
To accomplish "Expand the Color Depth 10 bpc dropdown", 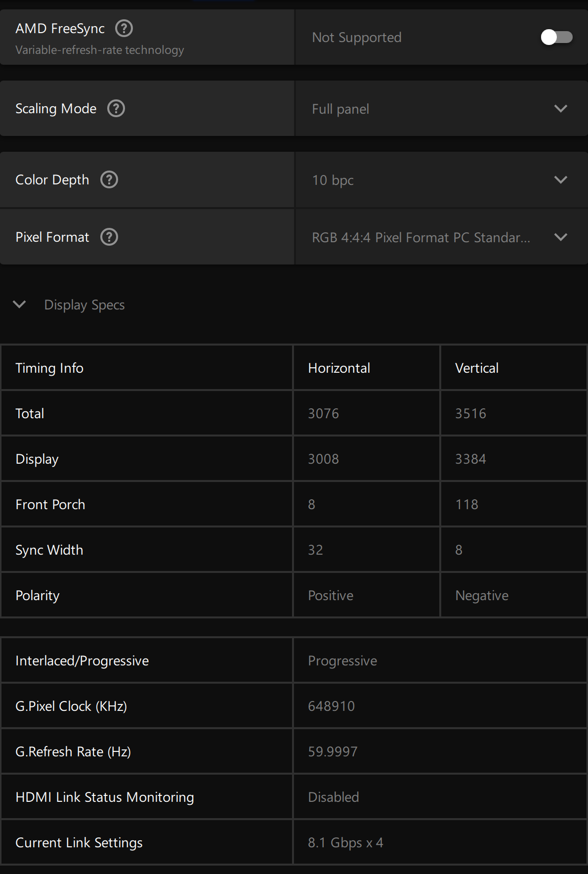I will coord(441,180).
